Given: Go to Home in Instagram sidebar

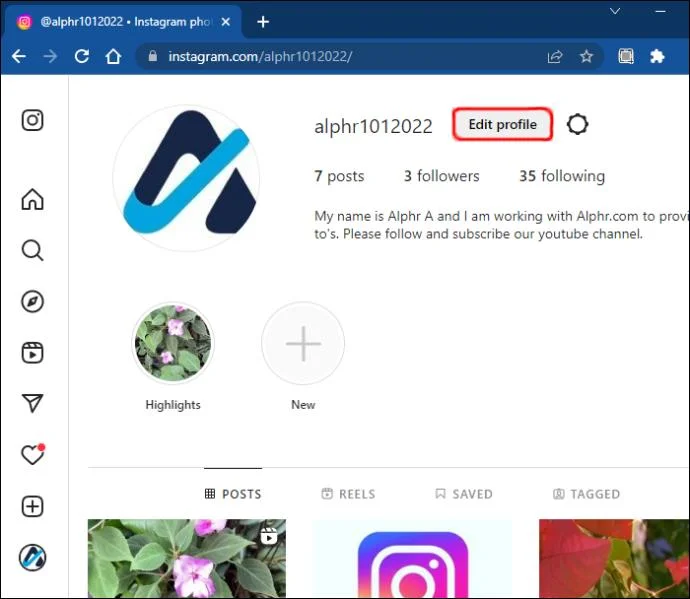Looking at the screenshot, I should (x=33, y=199).
